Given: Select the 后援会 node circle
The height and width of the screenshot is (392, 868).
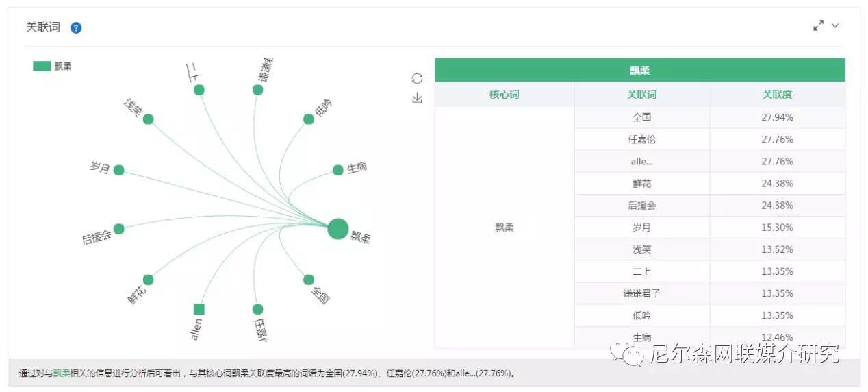Looking at the screenshot, I should pos(118,229).
